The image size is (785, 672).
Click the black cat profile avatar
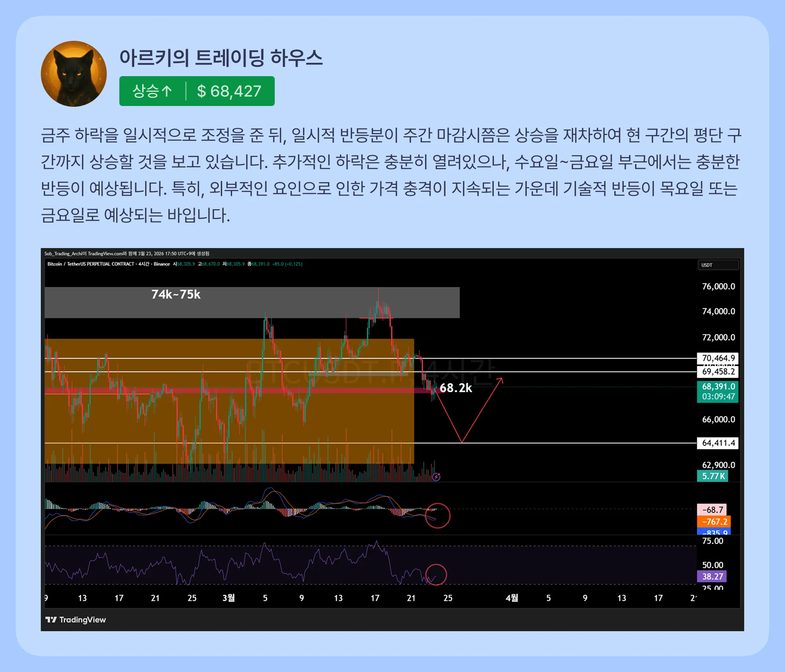[74, 74]
